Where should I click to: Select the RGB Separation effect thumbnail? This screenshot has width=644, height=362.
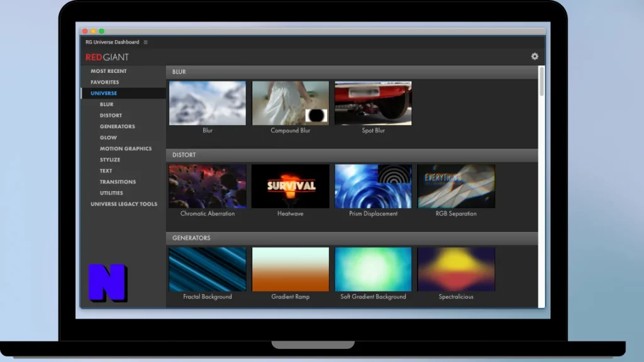coord(456,186)
